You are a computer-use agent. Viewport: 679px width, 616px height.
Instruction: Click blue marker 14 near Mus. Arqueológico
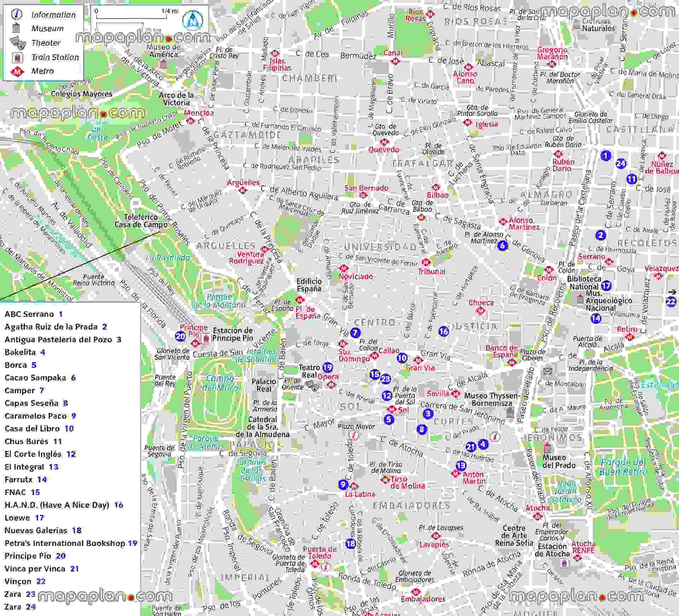pyautogui.click(x=596, y=318)
